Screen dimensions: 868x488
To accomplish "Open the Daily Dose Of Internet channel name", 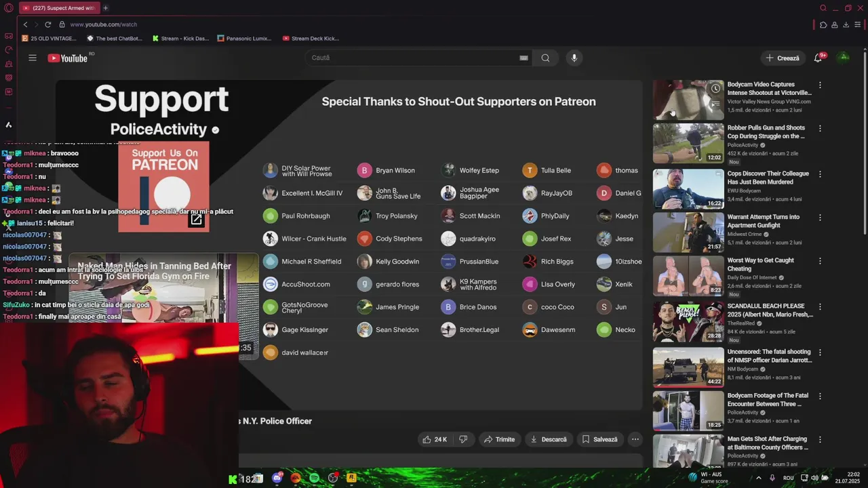I will click(x=753, y=278).
